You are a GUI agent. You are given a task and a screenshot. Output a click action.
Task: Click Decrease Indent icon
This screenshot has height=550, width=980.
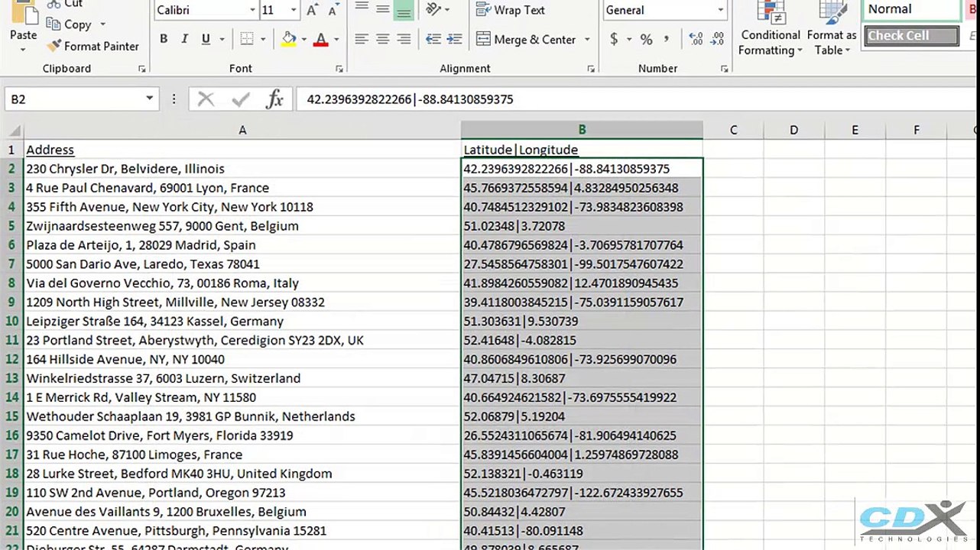coord(433,39)
